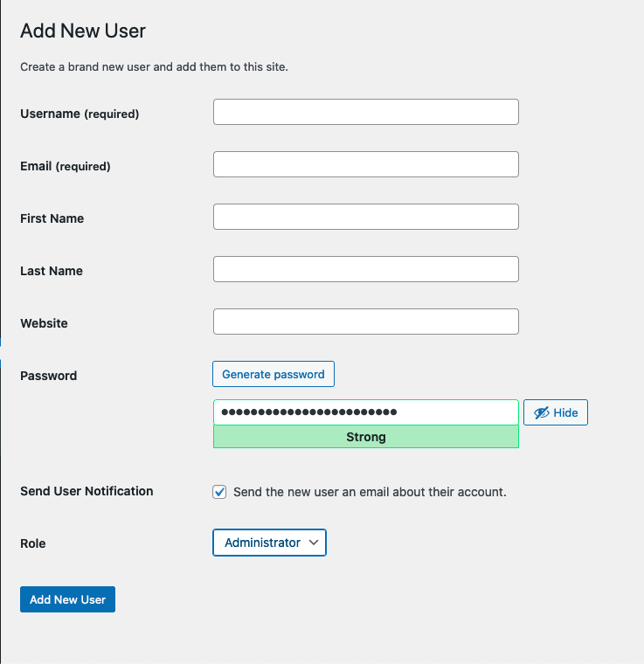Click the Last Name text field
The width and height of the screenshot is (644, 664).
point(366,269)
